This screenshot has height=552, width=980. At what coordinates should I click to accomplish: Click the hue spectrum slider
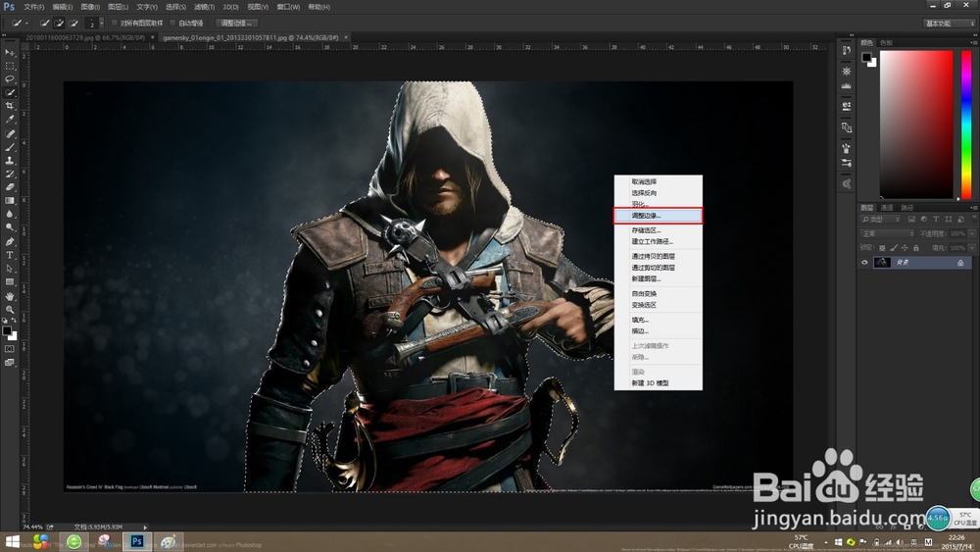click(x=966, y=125)
